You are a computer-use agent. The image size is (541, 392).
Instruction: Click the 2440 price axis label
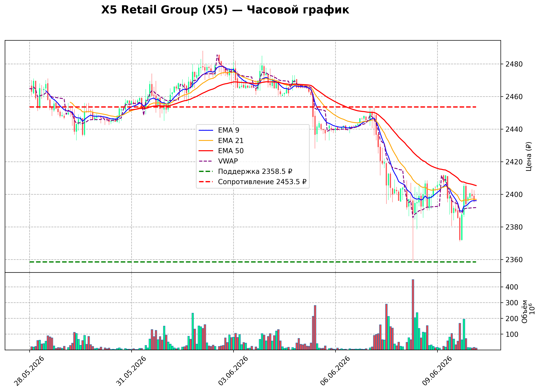[514, 129]
